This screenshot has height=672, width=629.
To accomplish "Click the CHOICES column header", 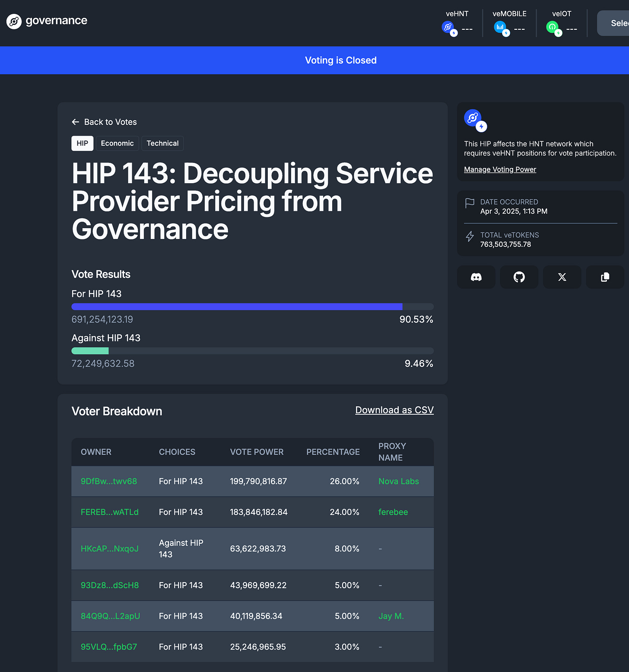I will pyautogui.click(x=177, y=452).
